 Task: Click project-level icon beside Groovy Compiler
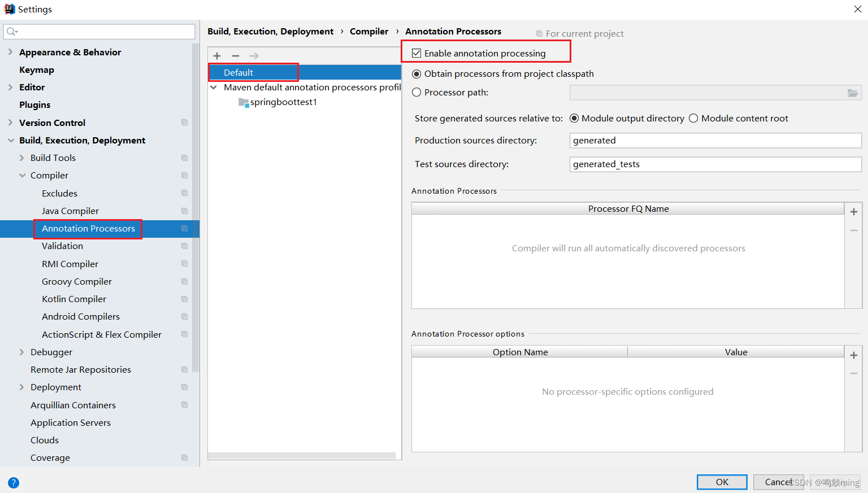pyautogui.click(x=184, y=282)
